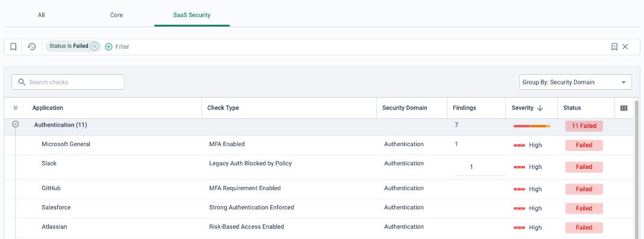Open the Group By: Security Domain dropdown
The width and height of the screenshot is (644, 239).
click(575, 82)
